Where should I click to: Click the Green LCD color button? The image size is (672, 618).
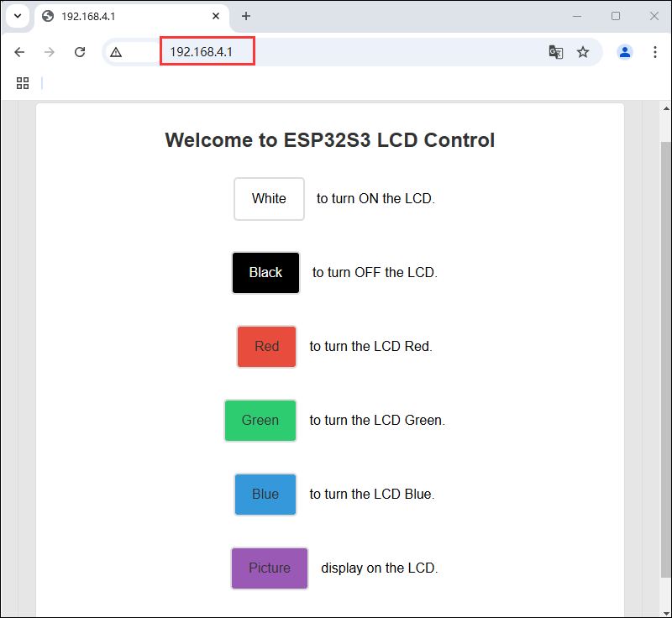(x=260, y=421)
